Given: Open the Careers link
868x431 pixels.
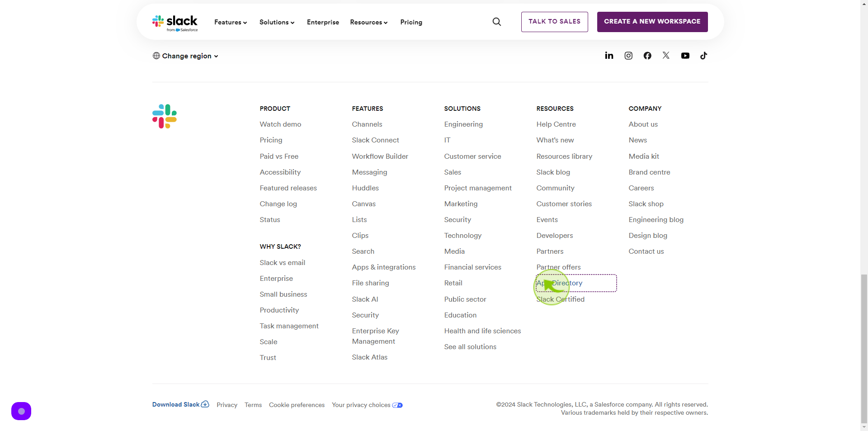Looking at the screenshot, I should [642, 188].
